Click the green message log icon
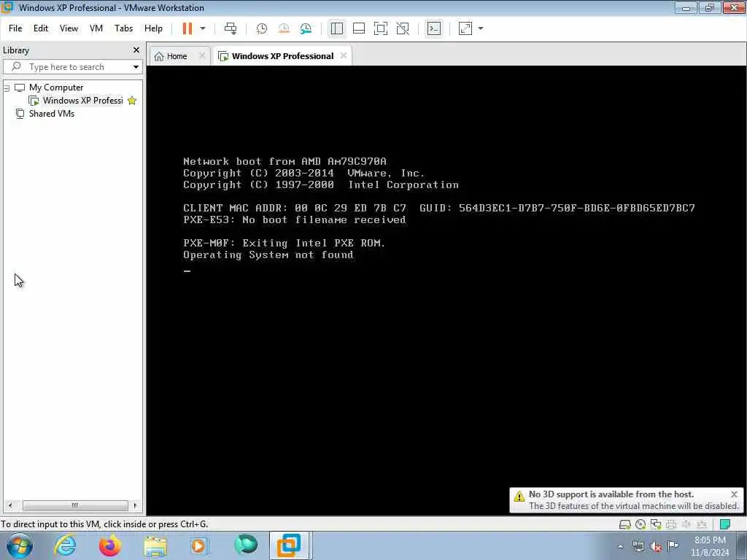The image size is (747, 560). pos(725,524)
